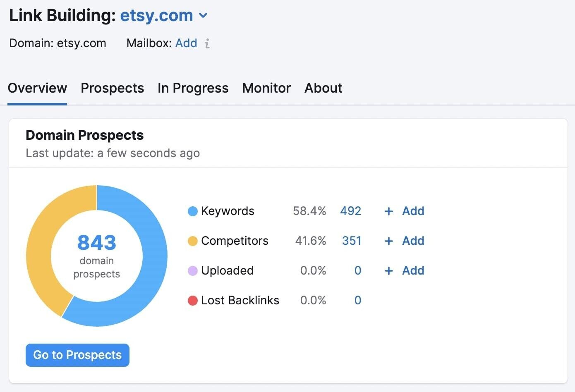Screen dimensions: 575x392
Task: Click the 58.4% Keywords percentage
Action: coord(309,211)
